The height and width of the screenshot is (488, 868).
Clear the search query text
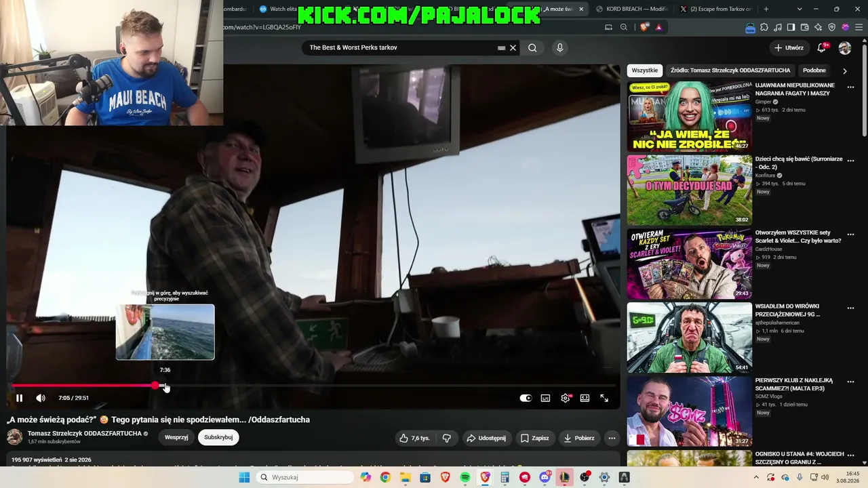click(513, 47)
